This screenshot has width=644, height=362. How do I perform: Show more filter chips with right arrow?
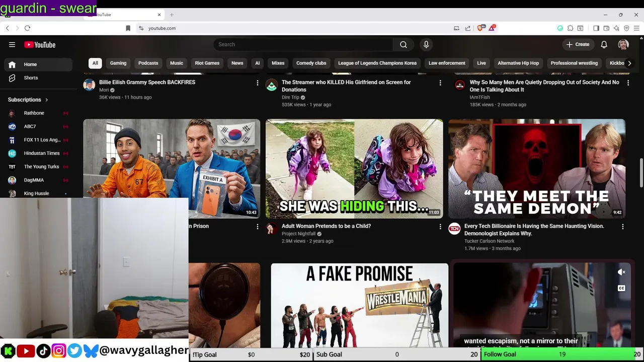coord(629,63)
